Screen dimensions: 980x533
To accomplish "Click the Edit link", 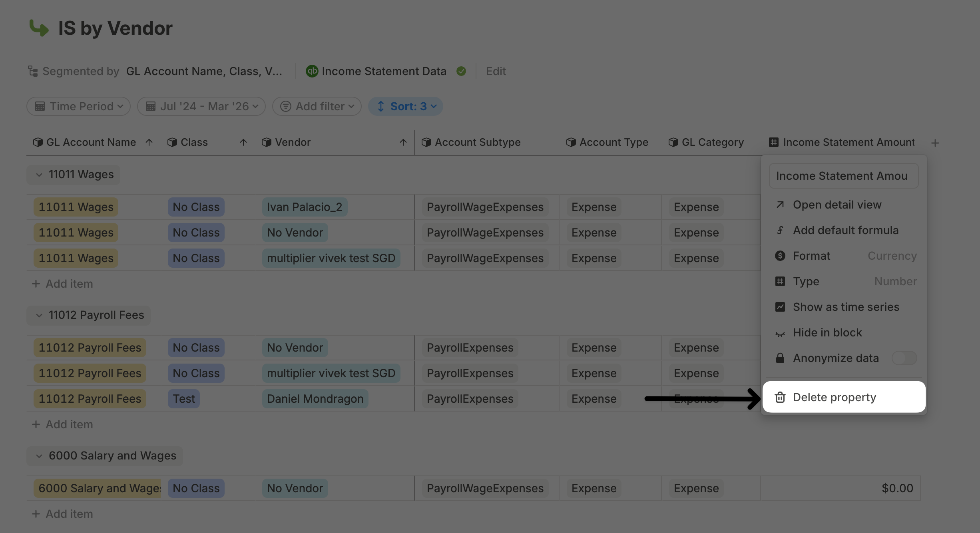I will (496, 71).
